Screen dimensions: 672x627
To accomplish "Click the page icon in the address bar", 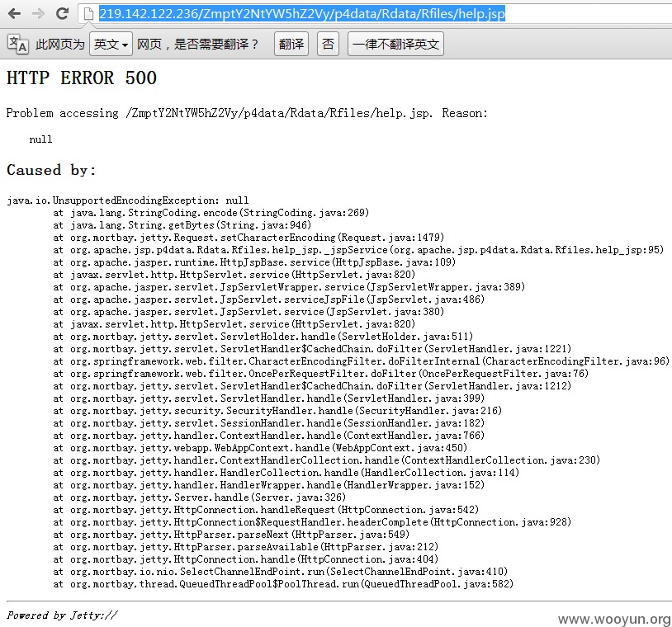I will tap(88, 14).
